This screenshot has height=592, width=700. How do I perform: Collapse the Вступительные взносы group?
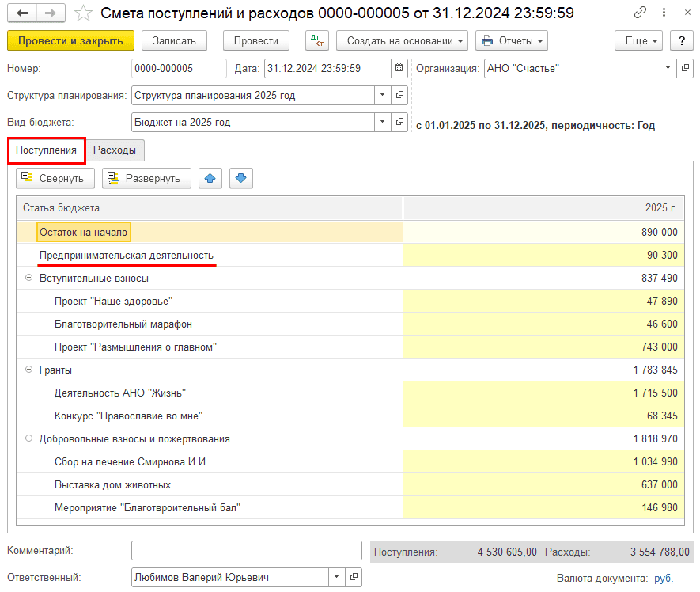29,279
